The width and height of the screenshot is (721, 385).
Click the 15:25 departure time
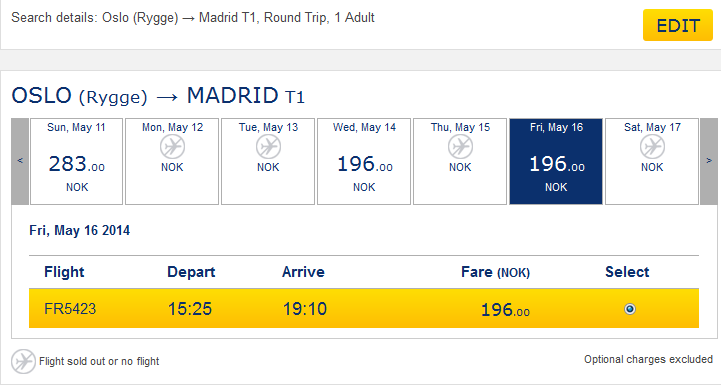tap(190, 309)
